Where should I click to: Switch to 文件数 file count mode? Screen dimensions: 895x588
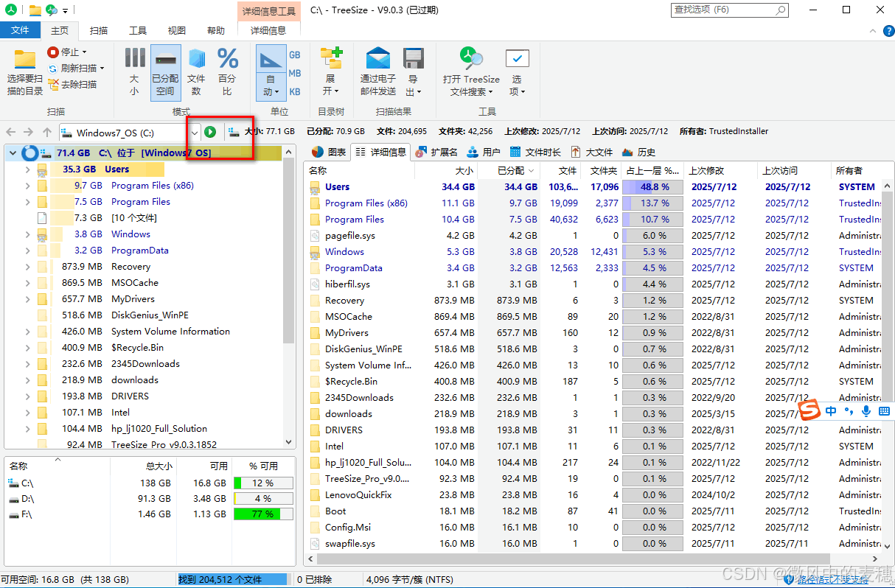coord(196,72)
